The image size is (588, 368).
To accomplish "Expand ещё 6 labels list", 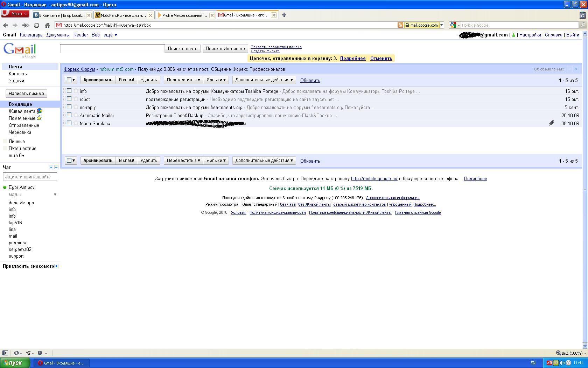I will (x=16, y=155).
